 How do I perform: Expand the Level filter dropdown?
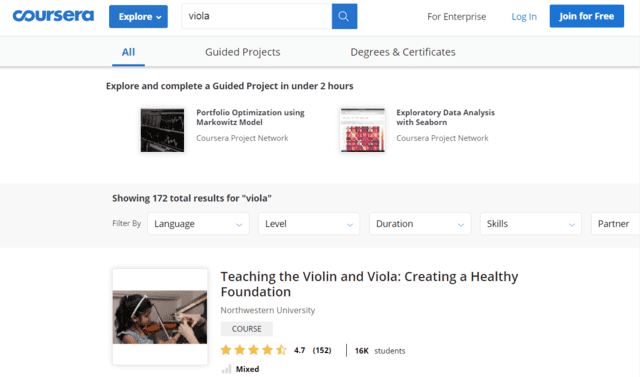pos(309,224)
